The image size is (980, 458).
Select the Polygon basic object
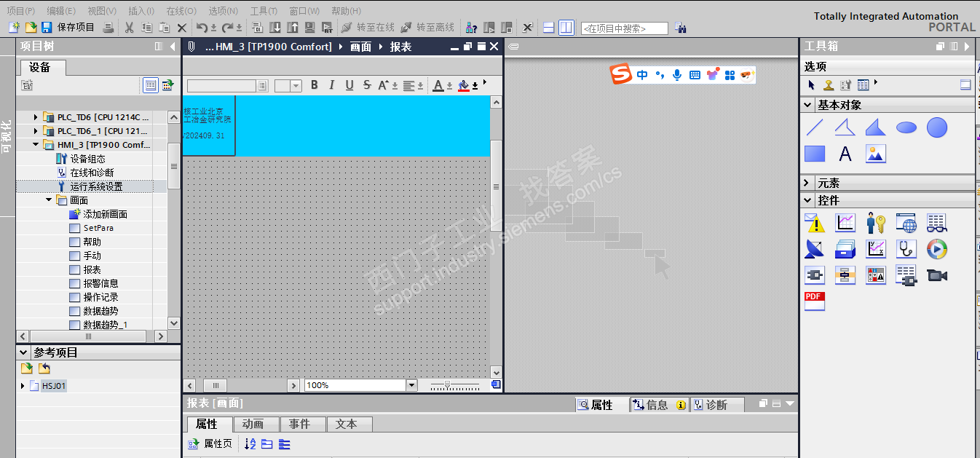click(876, 128)
